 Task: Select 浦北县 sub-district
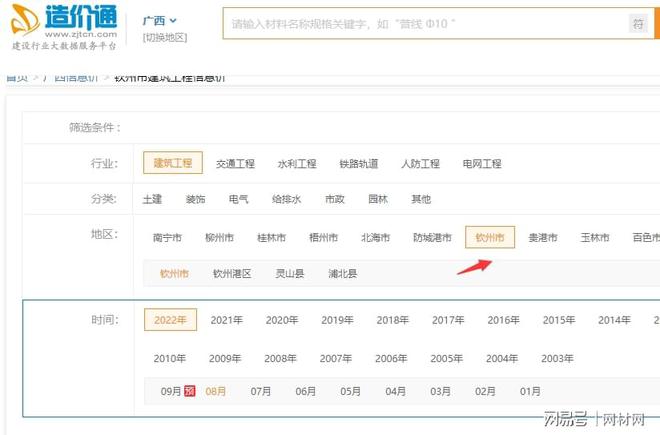click(x=343, y=274)
